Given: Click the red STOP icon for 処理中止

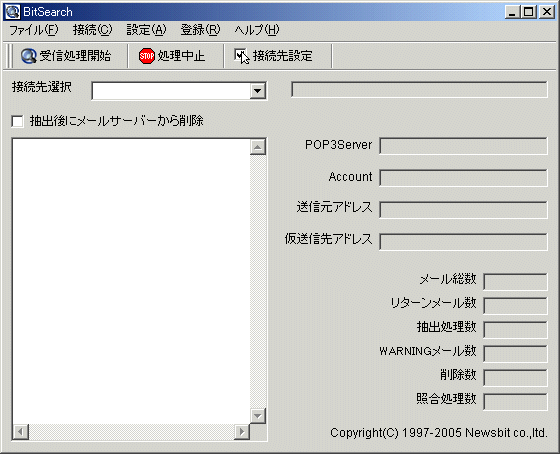Looking at the screenshot, I should pos(146,56).
